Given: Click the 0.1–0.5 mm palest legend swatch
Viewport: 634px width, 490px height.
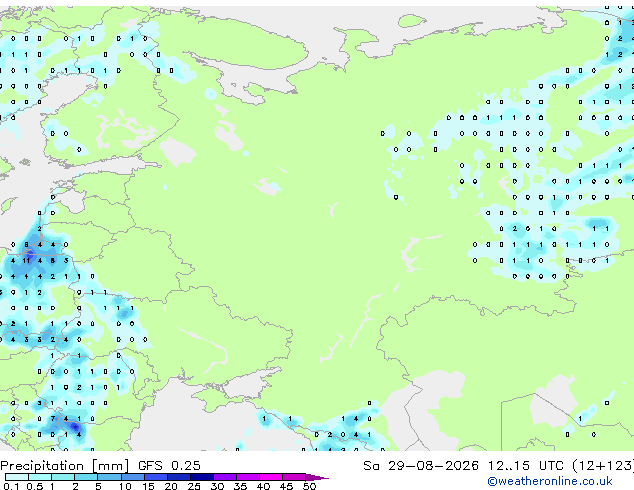Looking at the screenshot, I should 17,477.
